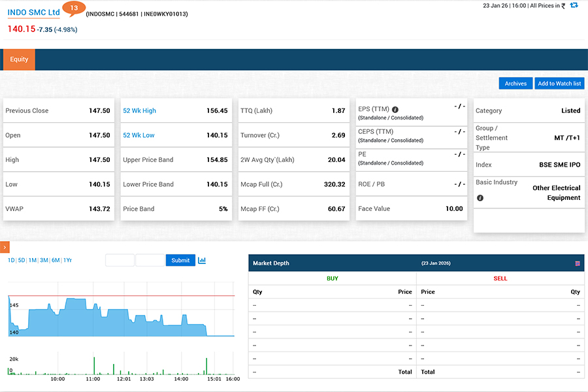The image size is (588, 392).
Task: Focus the first chart date input field
Action: tap(120, 260)
